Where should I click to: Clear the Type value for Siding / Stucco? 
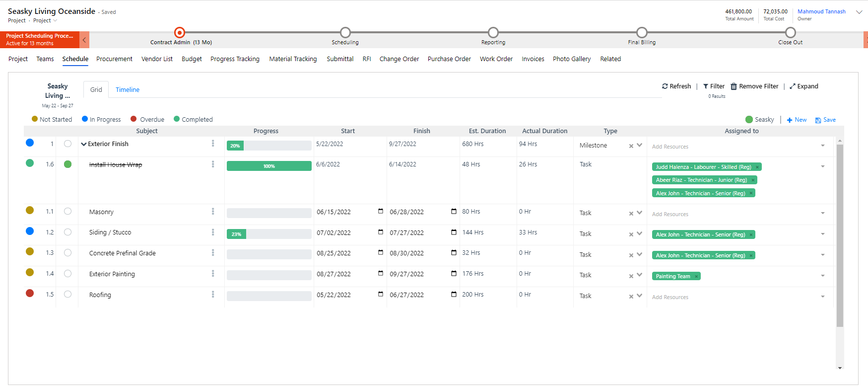pos(631,234)
